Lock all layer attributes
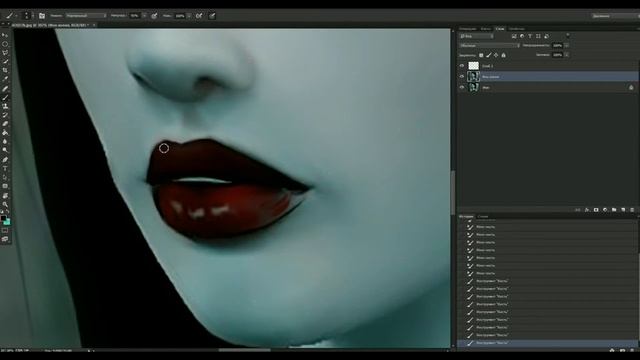The width and height of the screenshot is (640, 360). click(503, 55)
